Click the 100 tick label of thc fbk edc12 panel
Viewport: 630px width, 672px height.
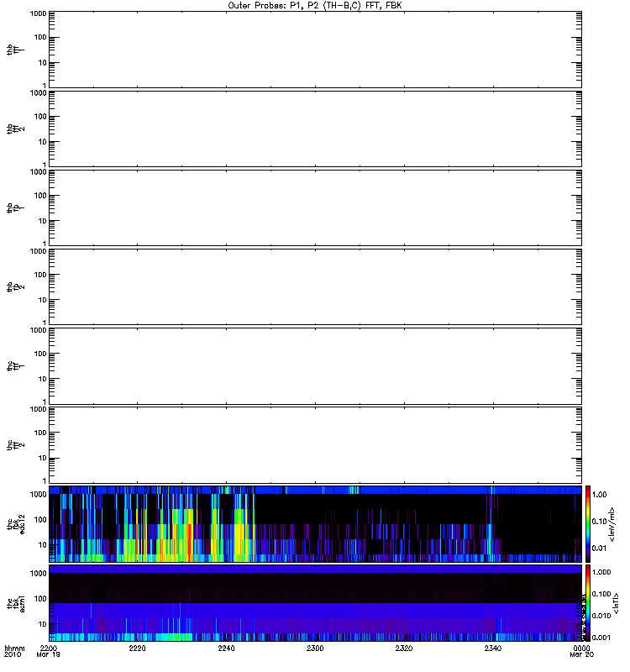point(40,520)
